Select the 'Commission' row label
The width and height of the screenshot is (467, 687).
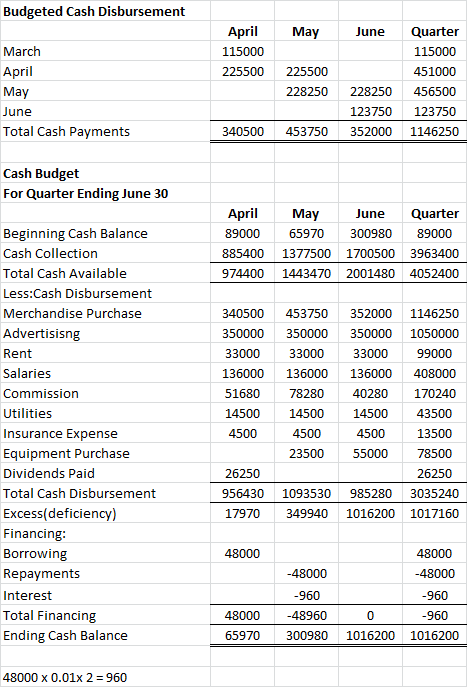[105, 393]
